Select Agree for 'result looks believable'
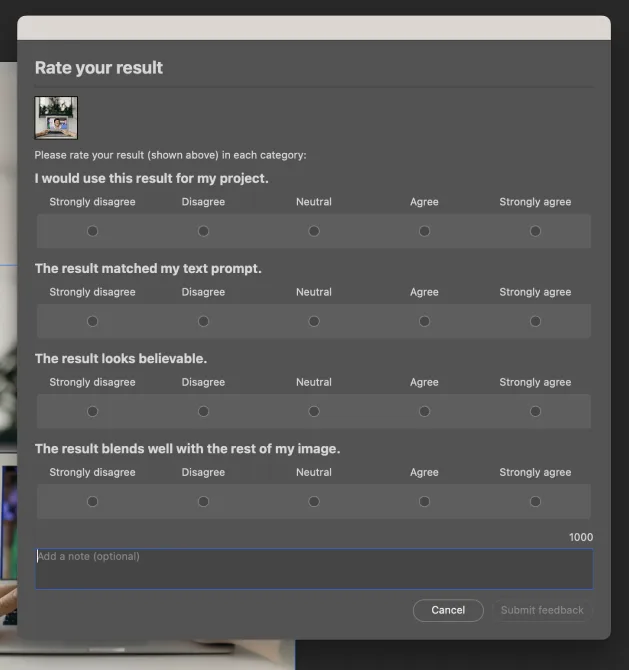Screen dimensions: 629x670 pyautogui.click(x=424, y=411)
